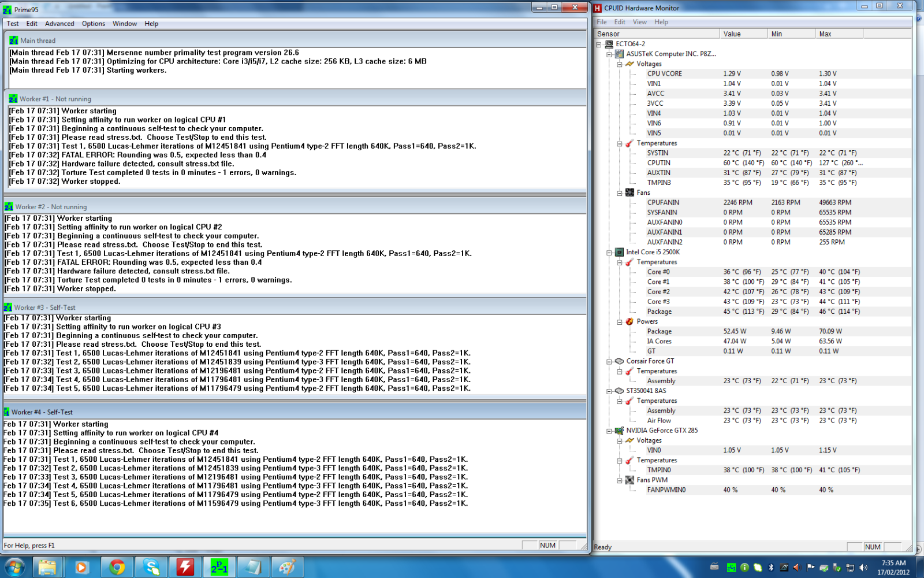Collapse the Fans PWM group under NVIDIA

click(620, 480)
